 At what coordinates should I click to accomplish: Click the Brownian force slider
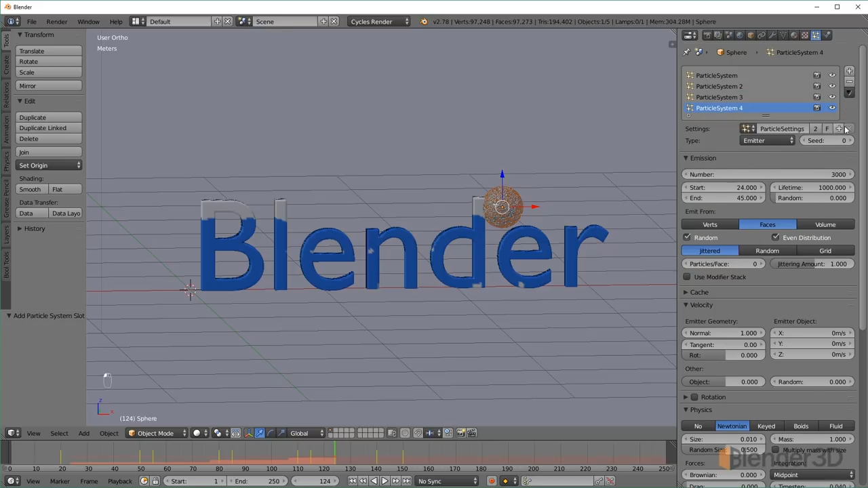(x=724, y=475)
